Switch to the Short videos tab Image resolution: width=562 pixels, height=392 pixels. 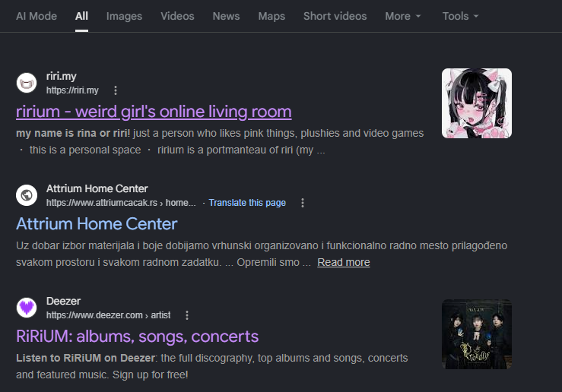click(335, 16)
